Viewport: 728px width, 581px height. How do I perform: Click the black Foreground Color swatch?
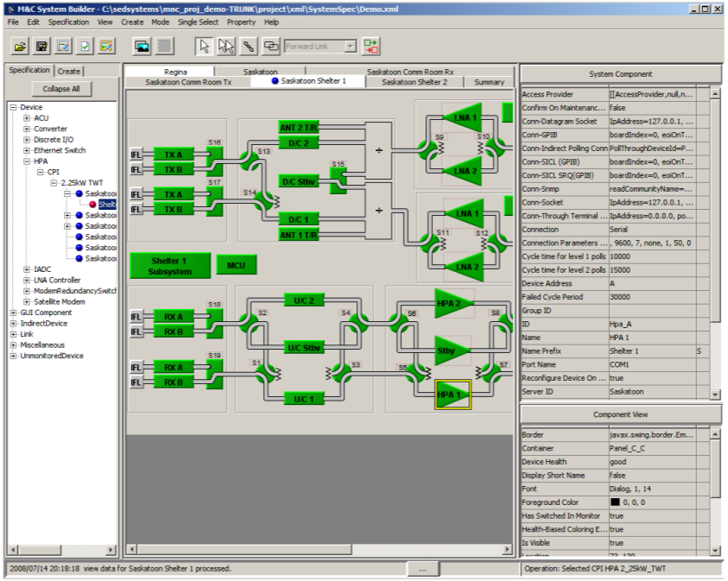[x=615, y=502]
